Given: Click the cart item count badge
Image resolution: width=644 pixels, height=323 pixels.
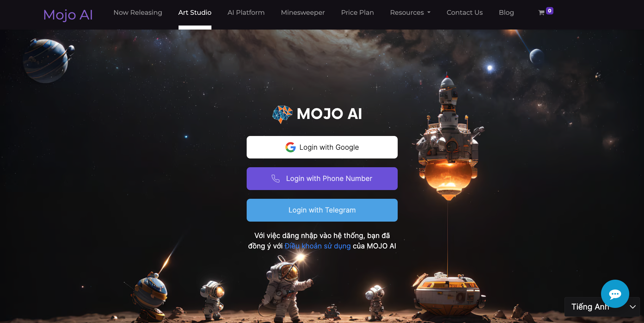Looking at the screenshot, I should pos(550,11).
